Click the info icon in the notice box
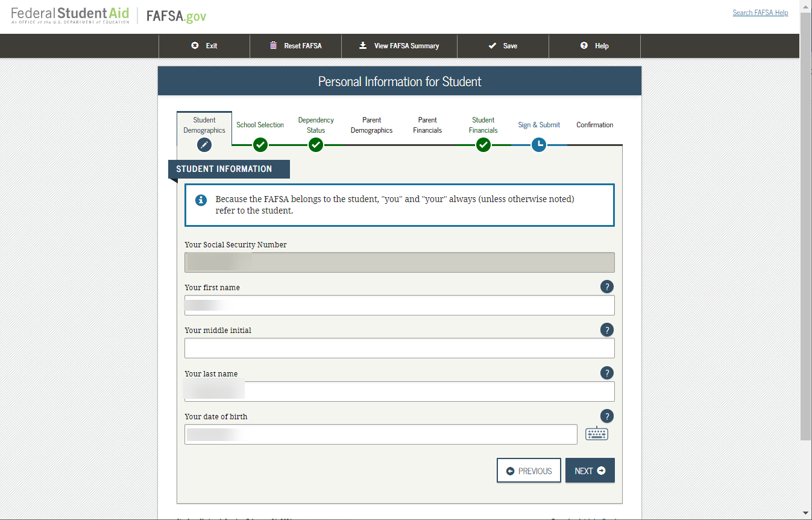 click(x=201, y=200)
